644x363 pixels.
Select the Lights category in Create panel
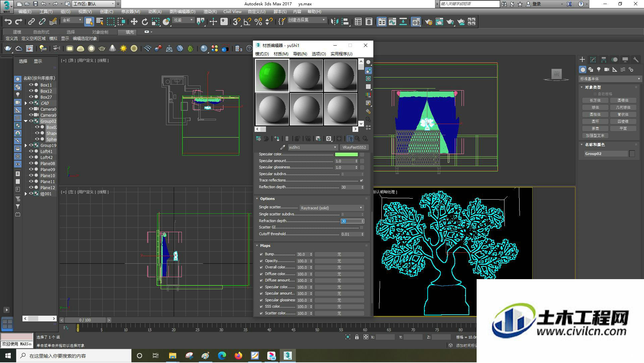(599, 69)
